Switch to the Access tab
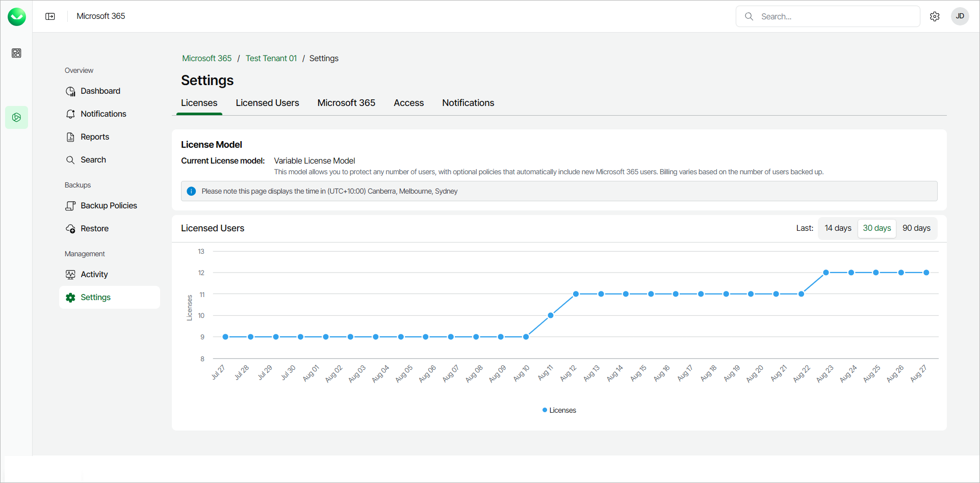The height and width of the screenshot is (483, 980). (x=408, y=103)
